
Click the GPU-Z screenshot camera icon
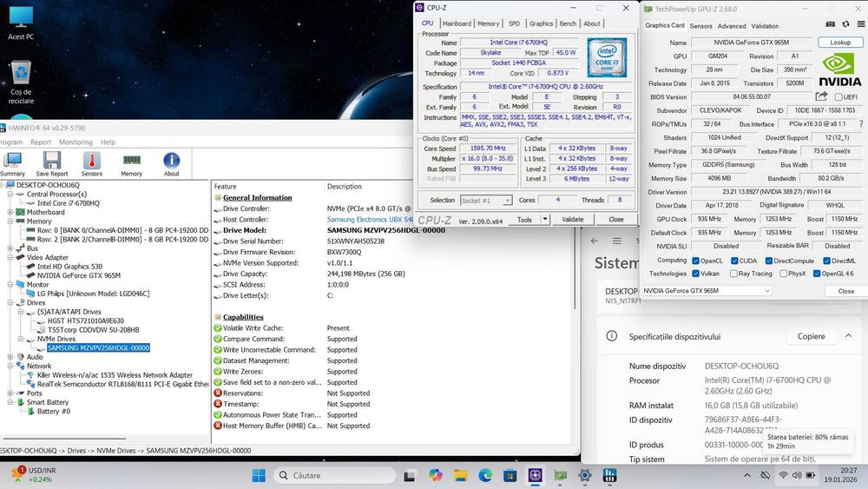(831, 24)
